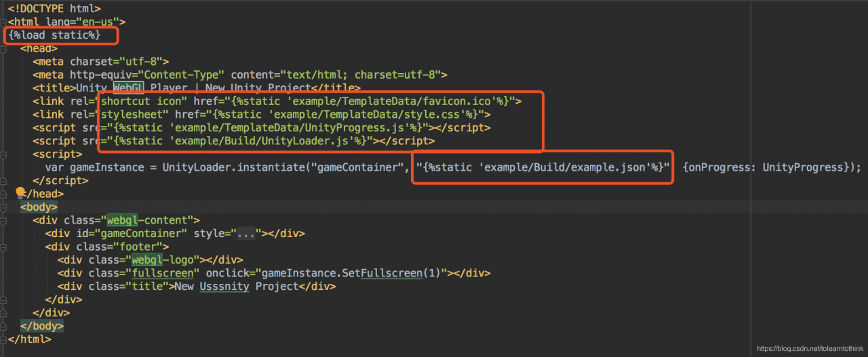
Task: Click the closing body tag fold marker
Action: (3, 326)
